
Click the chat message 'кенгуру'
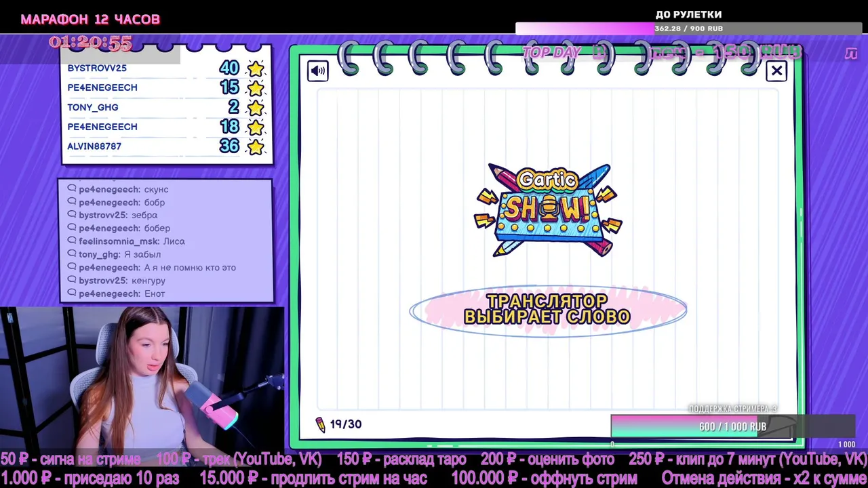(x=149, y=281)
